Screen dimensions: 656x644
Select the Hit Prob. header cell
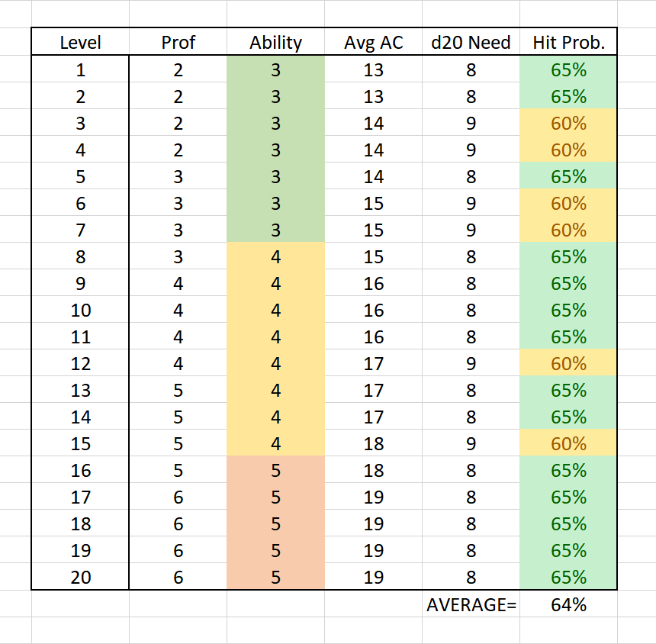(x=568, y=43)
